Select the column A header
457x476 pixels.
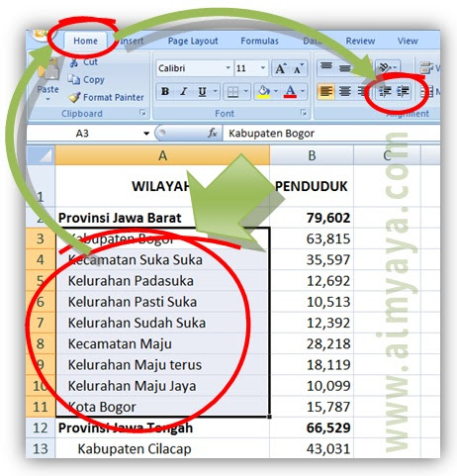(162, 155)
